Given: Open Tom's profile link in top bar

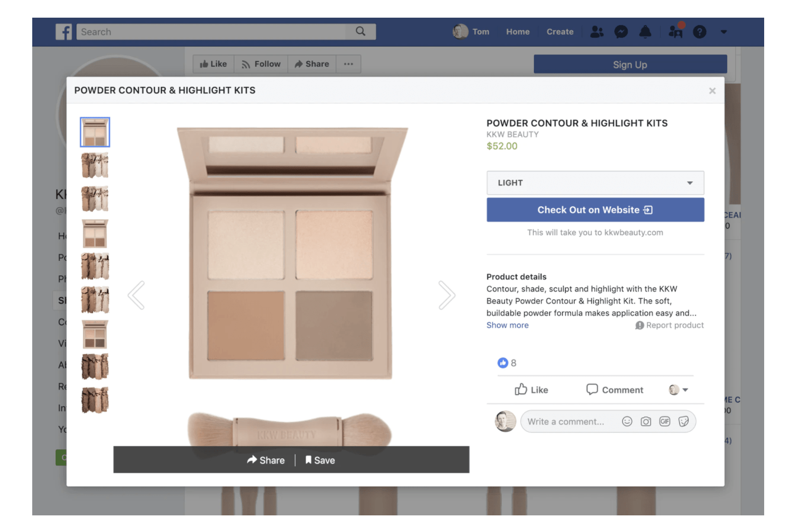Looking at the screenshot, I should click(x=481, y=32).
